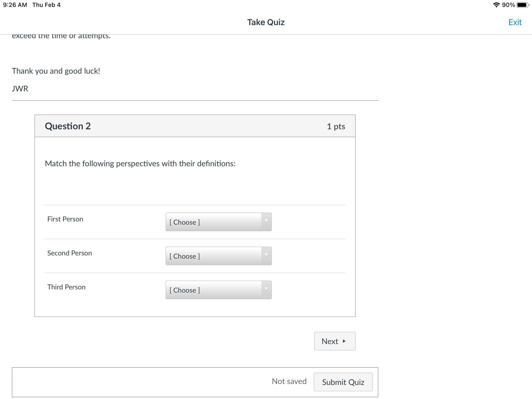
Task: Click the First Person dropdown arrow
Action: coord(266,221)
